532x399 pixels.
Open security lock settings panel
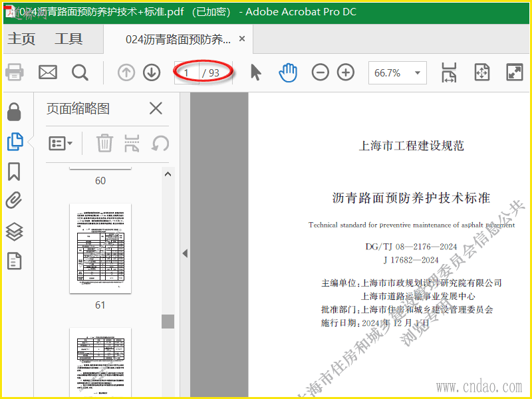pos(14,112)
